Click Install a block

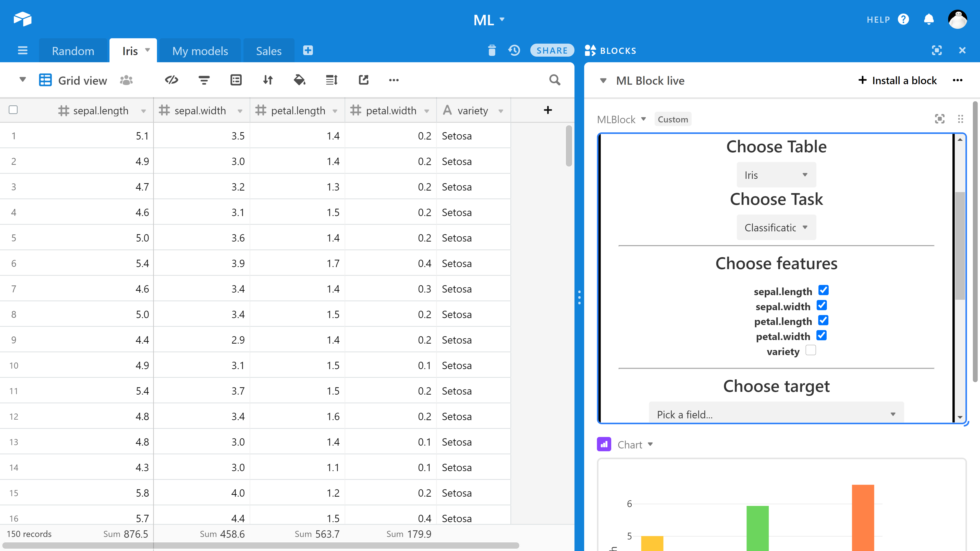pyautogui.click(x=898, y=81)
